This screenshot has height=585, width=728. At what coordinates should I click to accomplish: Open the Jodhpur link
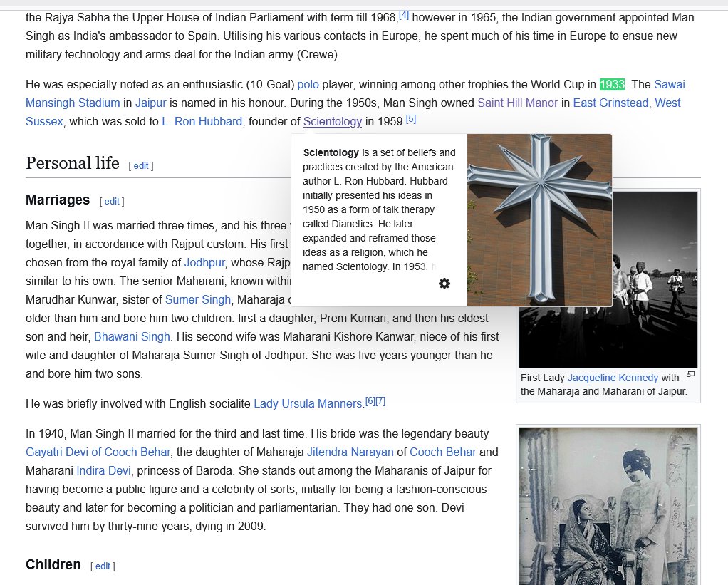(204, 263)
